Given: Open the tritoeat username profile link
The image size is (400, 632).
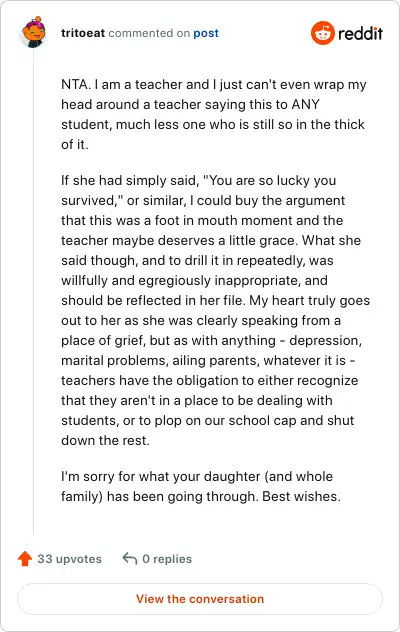Looking at the screenshot, I should [x=83, y=33].
